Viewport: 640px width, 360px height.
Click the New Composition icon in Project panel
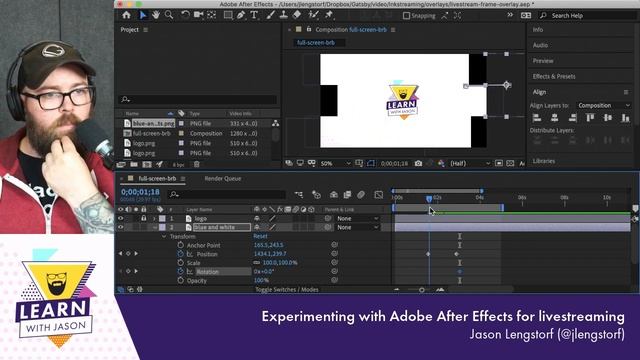147,164
